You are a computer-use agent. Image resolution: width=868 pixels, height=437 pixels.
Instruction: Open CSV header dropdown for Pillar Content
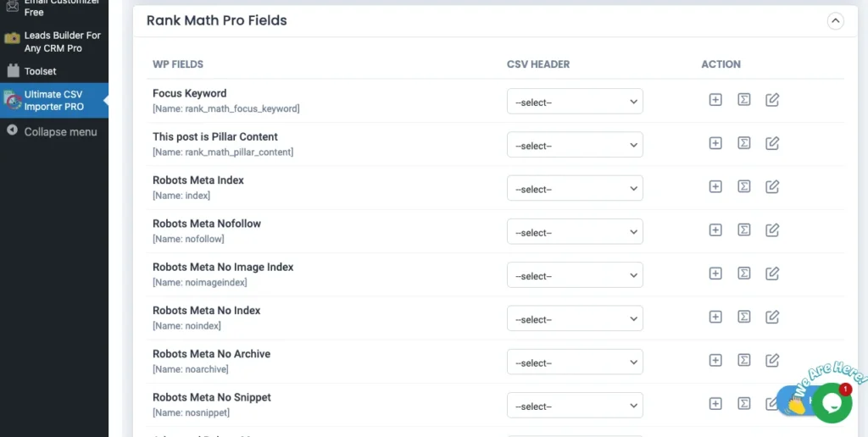tap(575, 145)
